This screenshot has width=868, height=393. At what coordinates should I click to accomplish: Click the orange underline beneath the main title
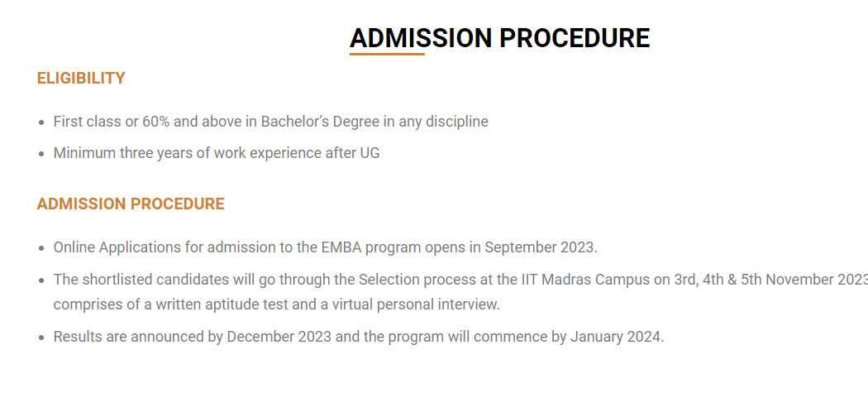pyautogui.click(x=387, y=55)
